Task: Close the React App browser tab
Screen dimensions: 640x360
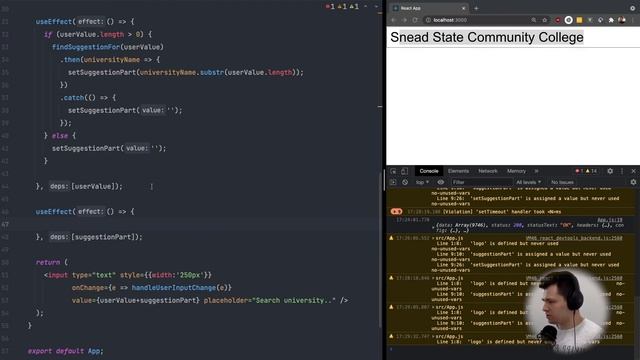Action: pos(463,8)
